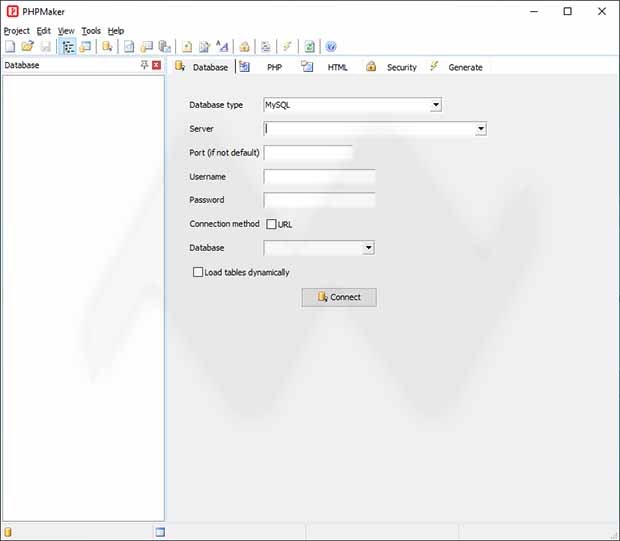Click the Password input field
Image resolution: width=620 pixels, height=541 pixels.
(x=319, y=200)
